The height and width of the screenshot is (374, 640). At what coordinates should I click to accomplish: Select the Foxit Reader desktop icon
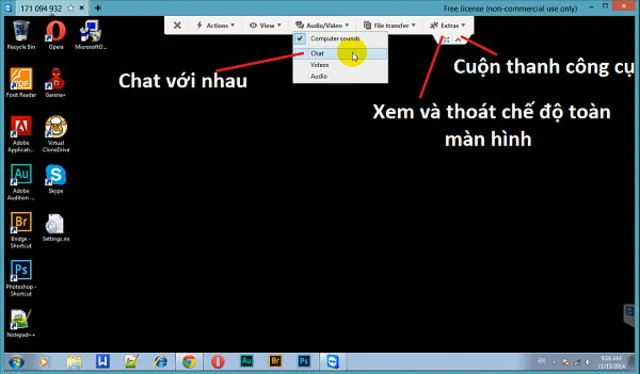pos(21,83)
